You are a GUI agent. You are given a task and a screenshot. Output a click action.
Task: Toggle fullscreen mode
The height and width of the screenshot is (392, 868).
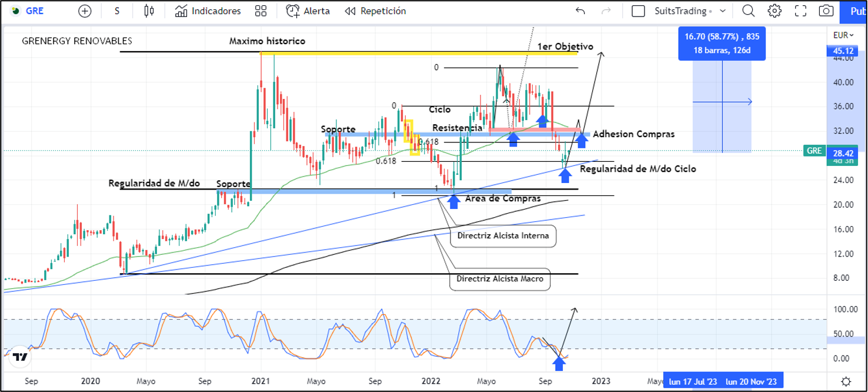point(800,11)
